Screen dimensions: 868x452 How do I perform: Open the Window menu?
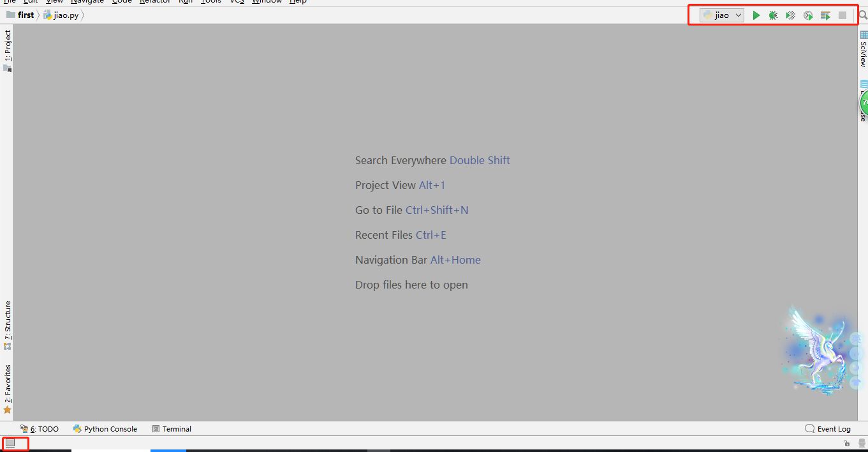point(267,2)
